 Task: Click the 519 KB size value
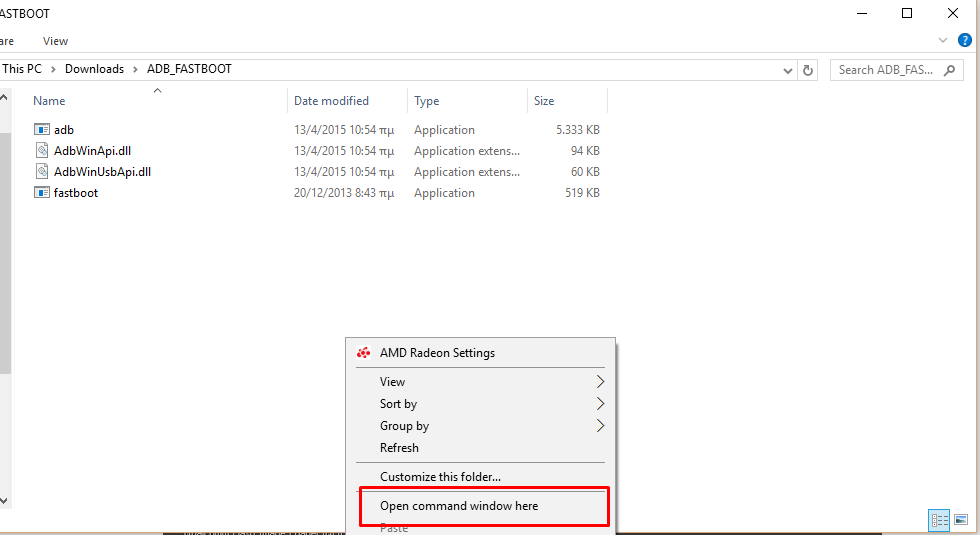[x=582, y=193]
